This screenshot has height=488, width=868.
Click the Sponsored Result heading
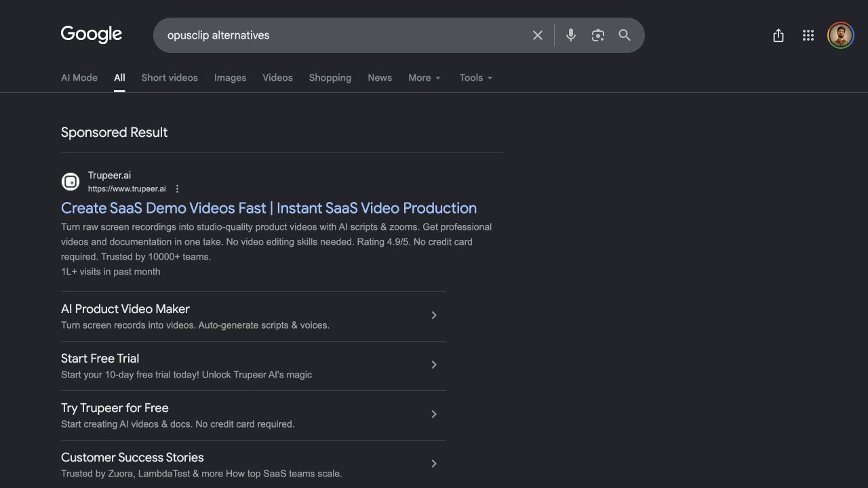click(x=114, y=133)
